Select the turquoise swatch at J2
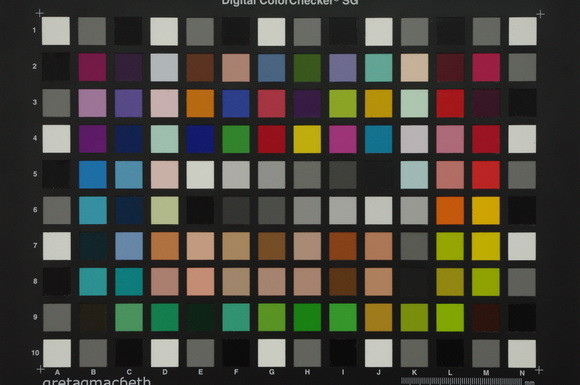Image resolution: width=580 pixels, height=385 pixels. (x=379, y=68)
